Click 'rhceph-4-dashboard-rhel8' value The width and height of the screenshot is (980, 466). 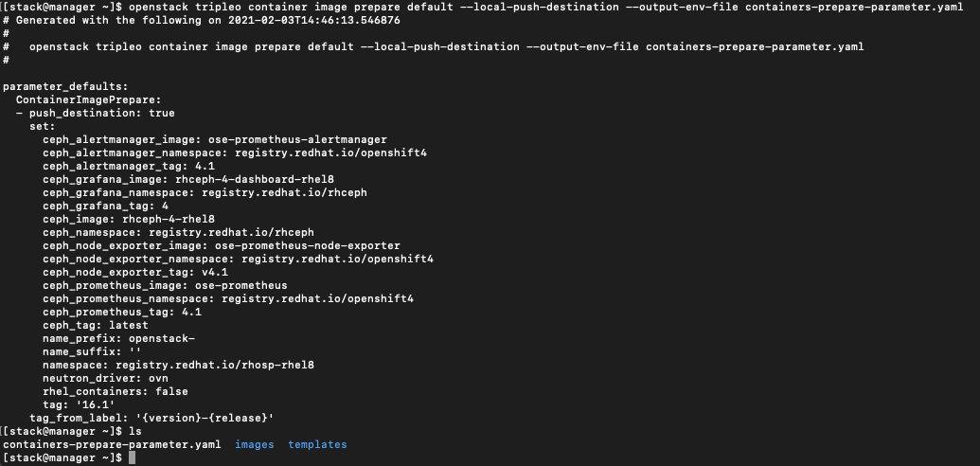pos(255,180)
